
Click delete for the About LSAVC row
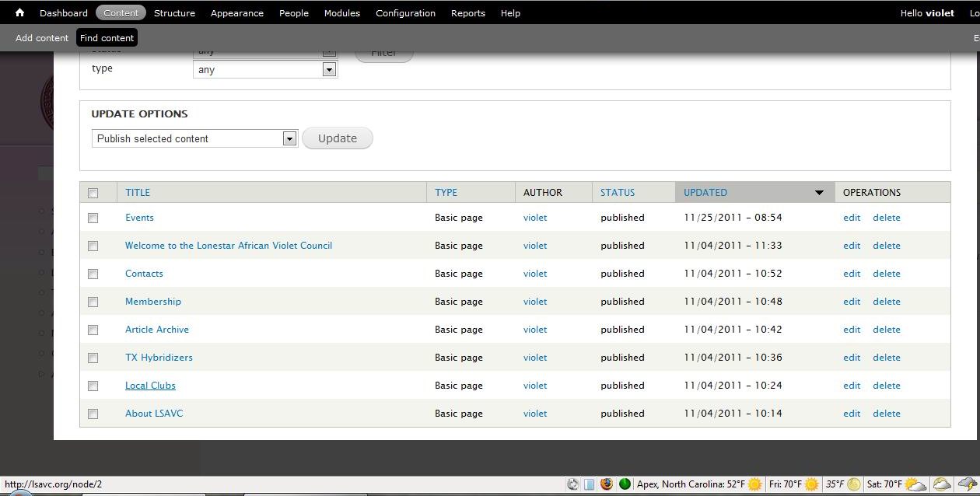(887, 414)
